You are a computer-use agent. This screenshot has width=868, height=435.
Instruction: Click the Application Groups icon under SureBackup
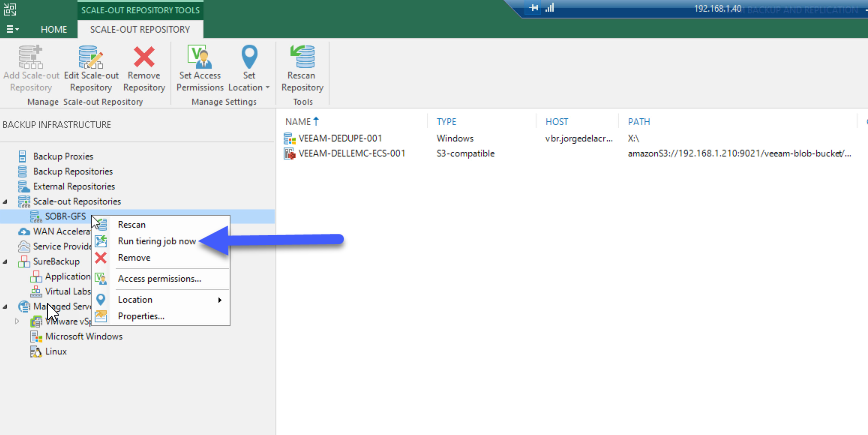36,276
